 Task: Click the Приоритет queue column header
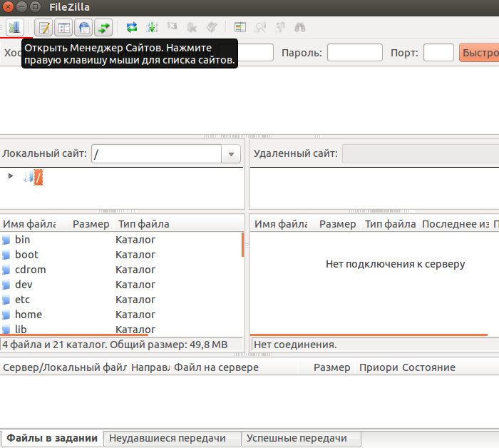(378, 367)
